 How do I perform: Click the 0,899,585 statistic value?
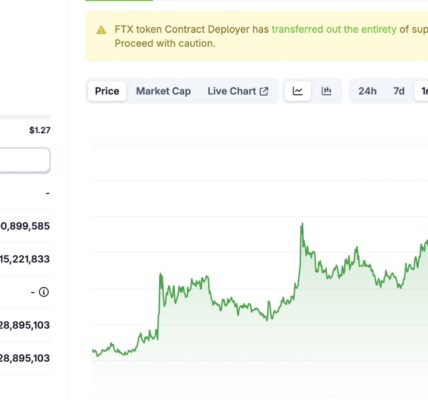(x=25, y=226)
